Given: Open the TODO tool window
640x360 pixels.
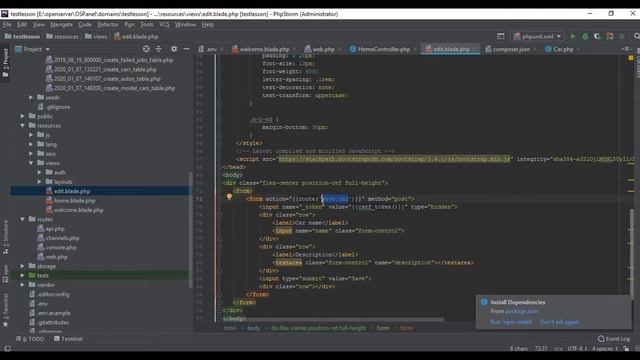Looking at the screenshot, I should point(31,339).
